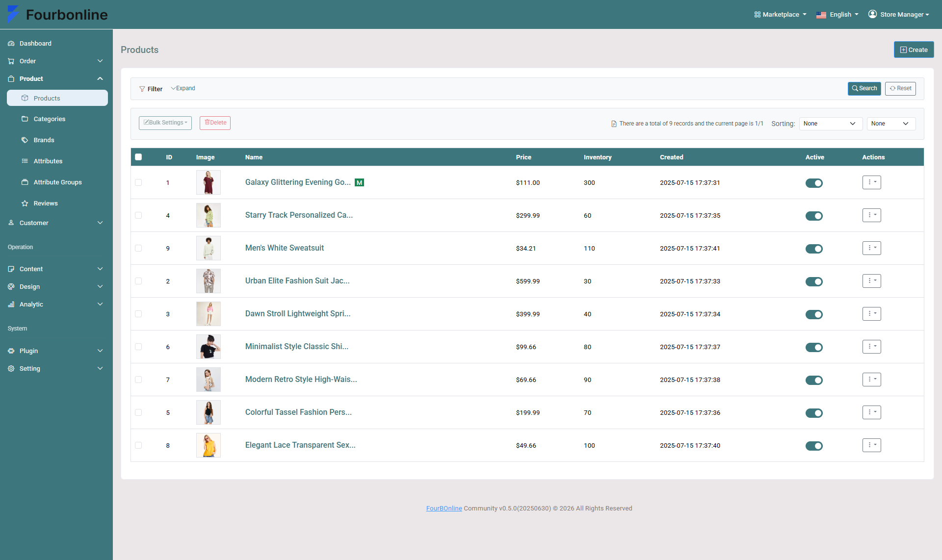
Task: Expand the Filter panel
Action: (183, 88)
